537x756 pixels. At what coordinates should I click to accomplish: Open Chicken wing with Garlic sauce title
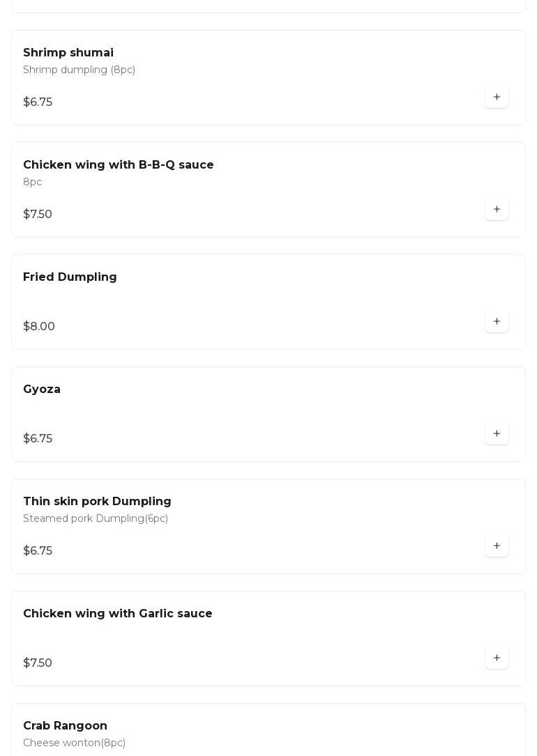tap(118, 614)
